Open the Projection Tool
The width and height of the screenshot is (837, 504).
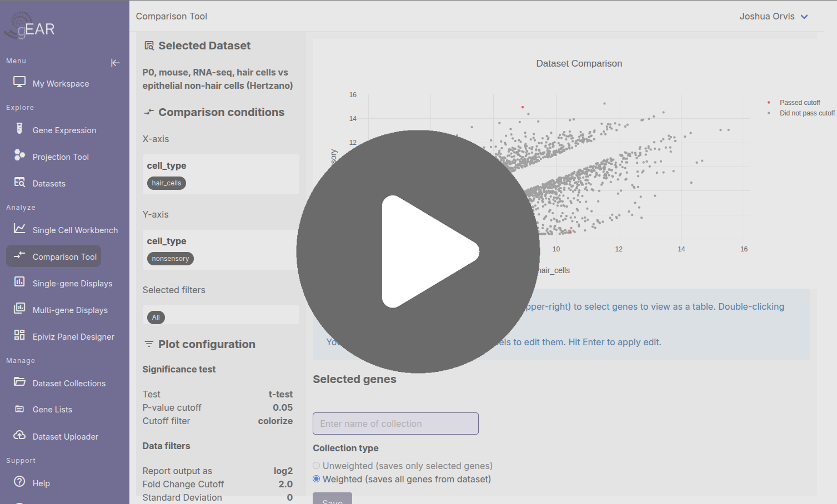click(x=61, y=157)
